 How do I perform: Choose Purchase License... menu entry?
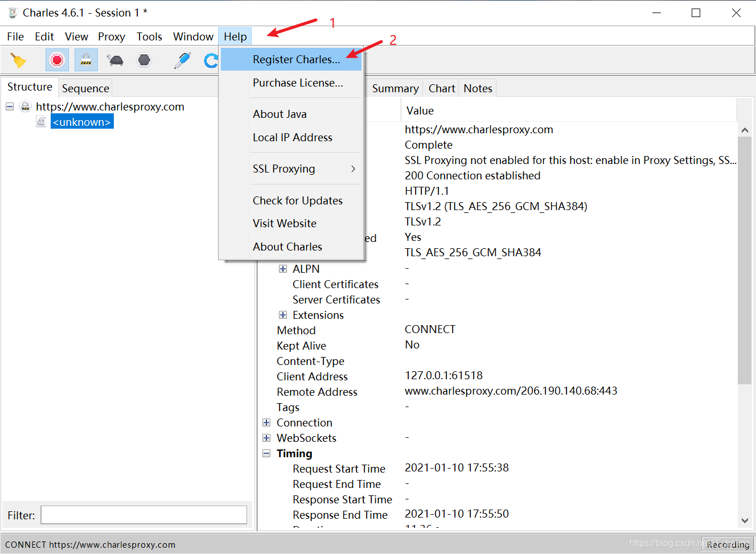coord(291,83)
